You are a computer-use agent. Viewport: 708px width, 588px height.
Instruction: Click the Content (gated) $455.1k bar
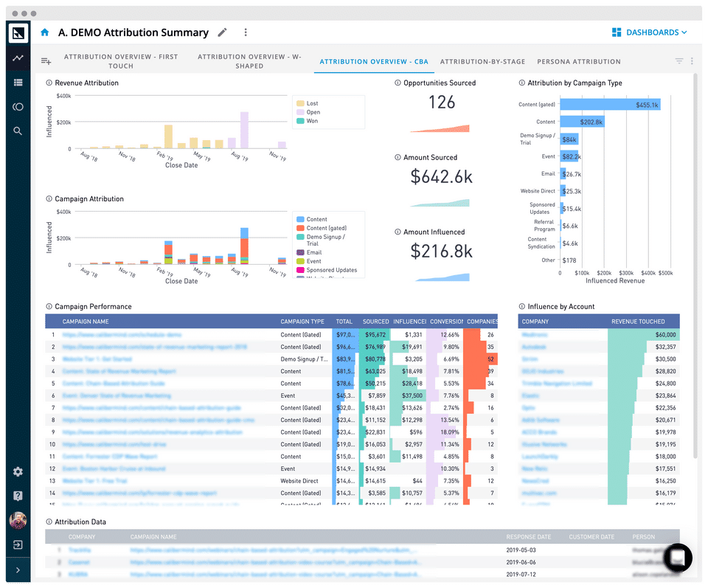[610, 104]
